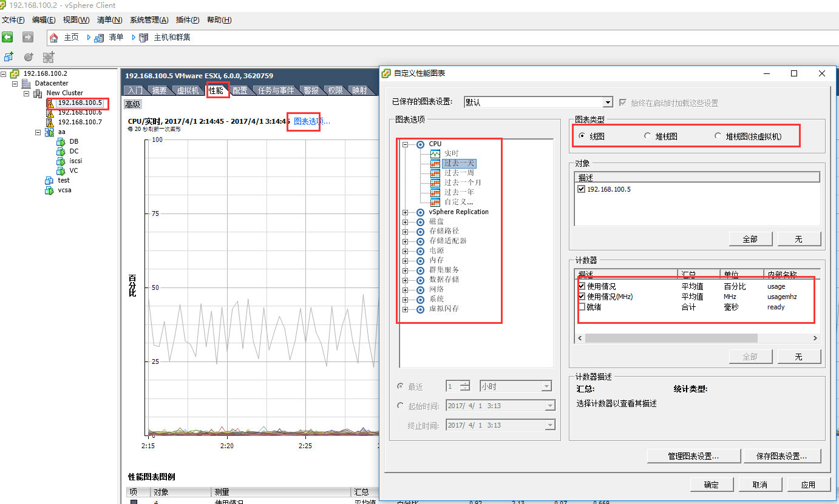Click the 图表选项... link
Image resolution: width=839 pixels, height=504 pixels.
(312, 121)
